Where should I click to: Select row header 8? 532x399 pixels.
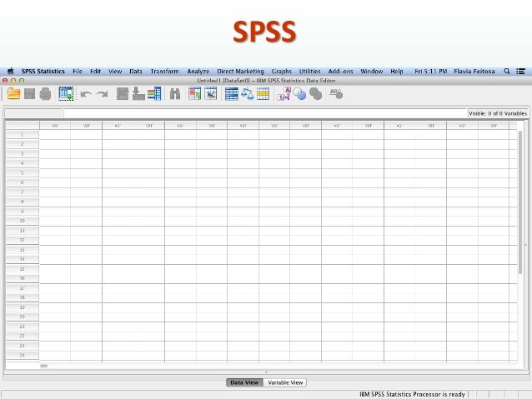23,202
